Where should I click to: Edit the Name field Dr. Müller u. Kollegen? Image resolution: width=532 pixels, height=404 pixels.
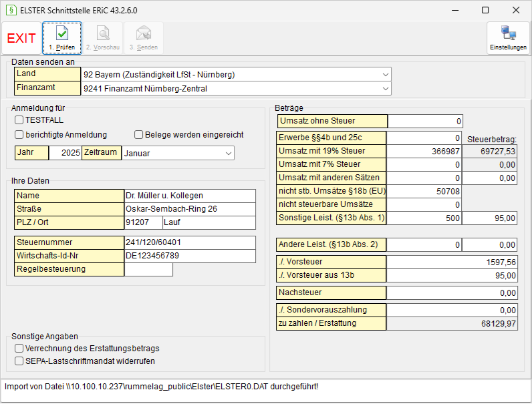(190, 196)
